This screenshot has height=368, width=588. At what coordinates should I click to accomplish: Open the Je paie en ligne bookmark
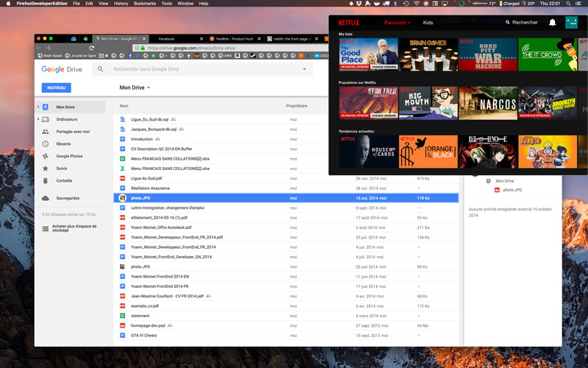pyautogui.click(x=81, y=56)
